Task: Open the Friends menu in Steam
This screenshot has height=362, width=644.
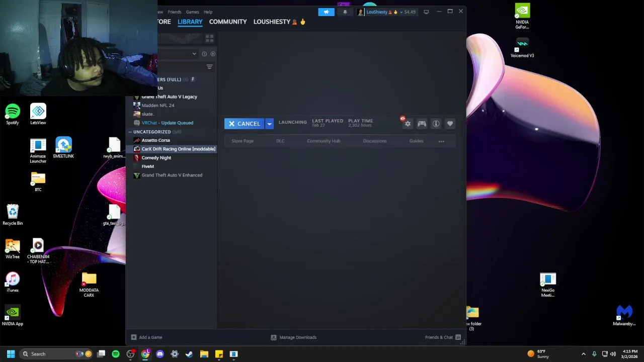Action: [x=175, y=12]
